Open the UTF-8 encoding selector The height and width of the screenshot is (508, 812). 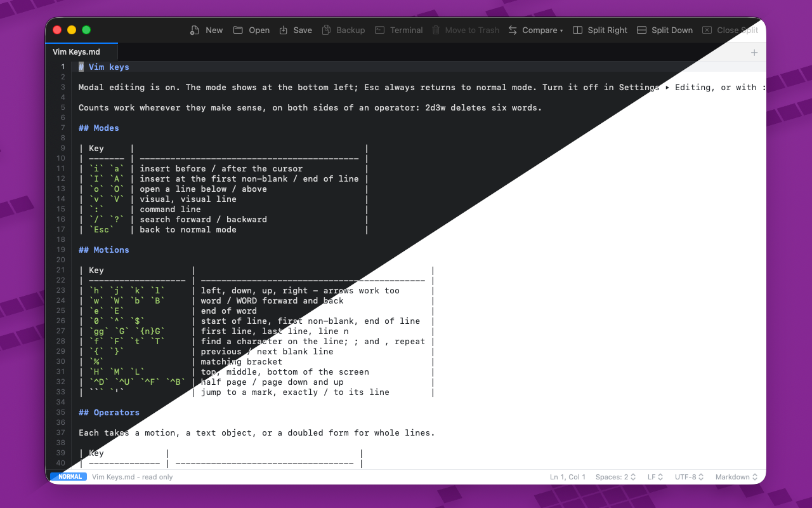point(690,477)
